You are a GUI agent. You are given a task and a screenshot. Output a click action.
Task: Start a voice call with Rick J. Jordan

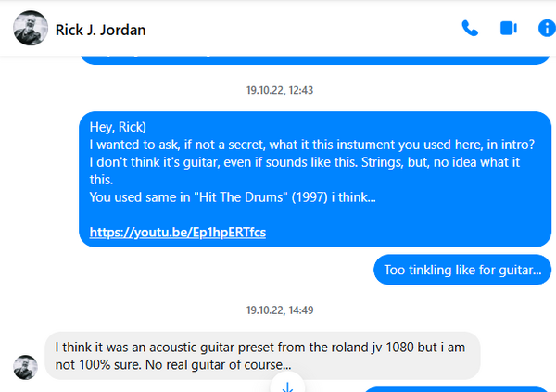(x=470, y=29)
